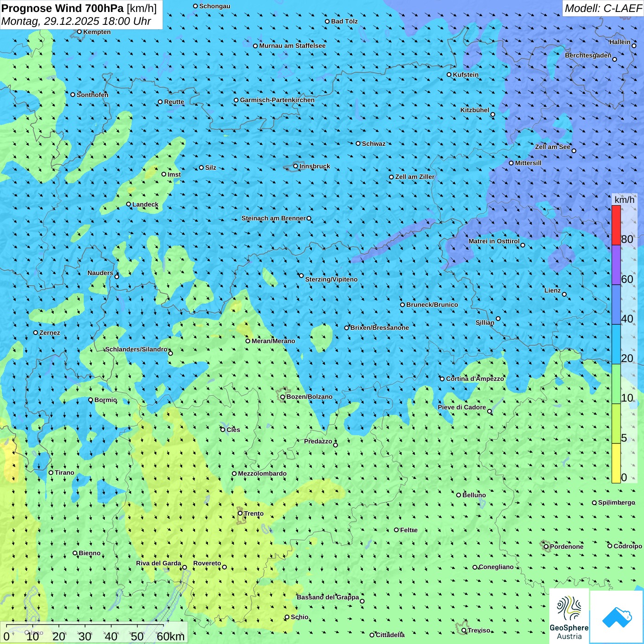Click the 'Mittersill' label
This screenshot has width=644, height=644.
click(x=528, y=163)
